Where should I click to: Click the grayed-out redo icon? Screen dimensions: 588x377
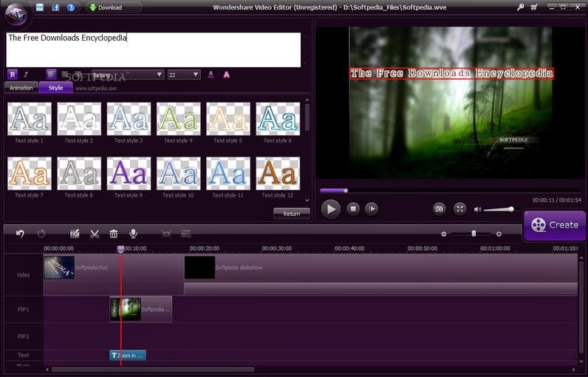pyautogui.click(x=41, y=234)
